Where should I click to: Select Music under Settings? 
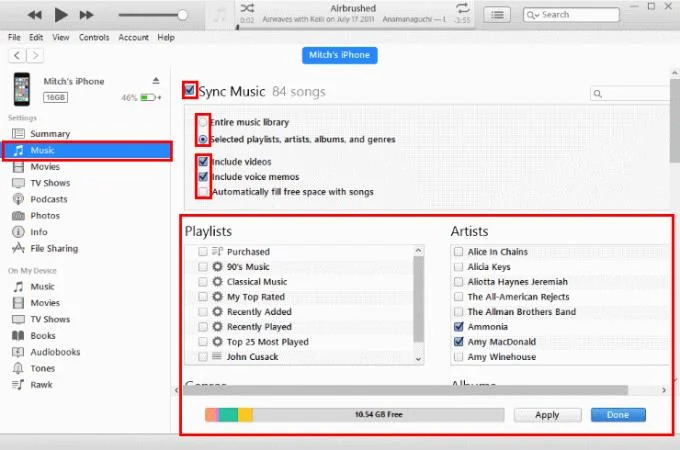[x=87, y=150]
